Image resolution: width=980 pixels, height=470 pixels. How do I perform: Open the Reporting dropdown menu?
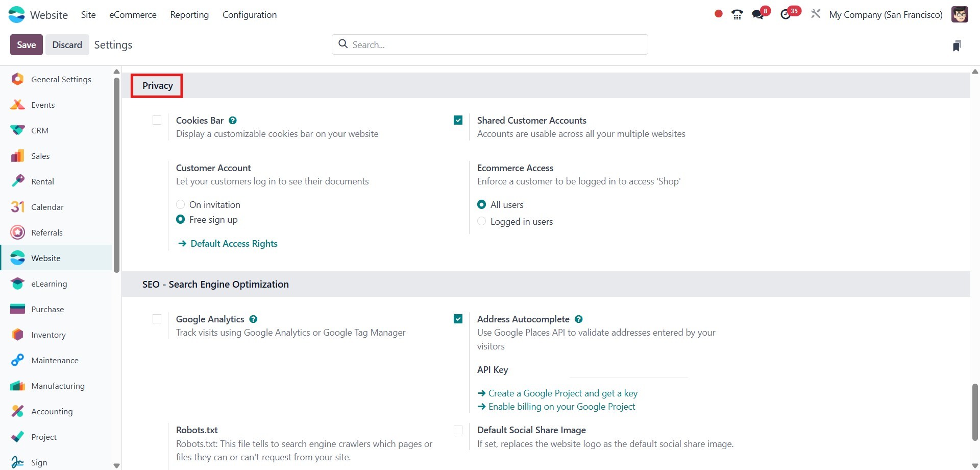(x=189, y=15)
